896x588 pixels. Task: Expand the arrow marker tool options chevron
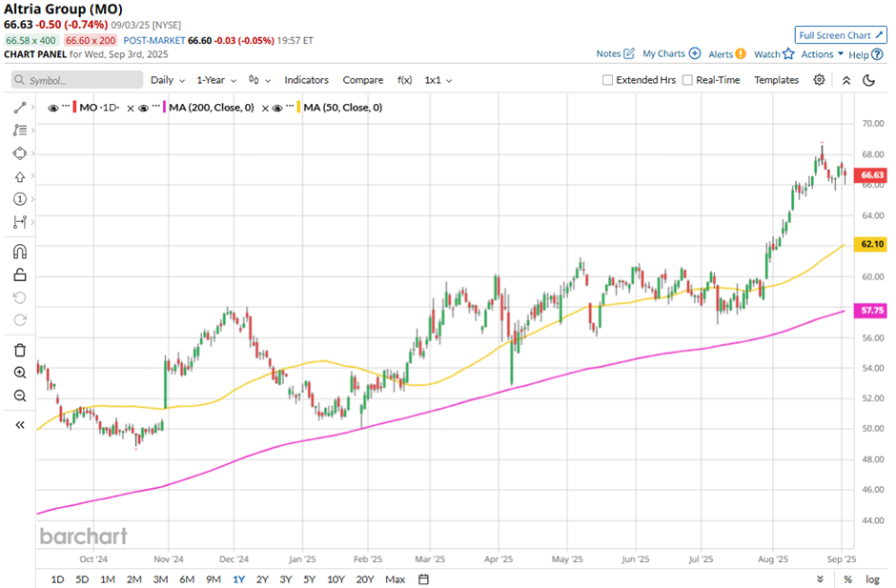pos(32,176)
